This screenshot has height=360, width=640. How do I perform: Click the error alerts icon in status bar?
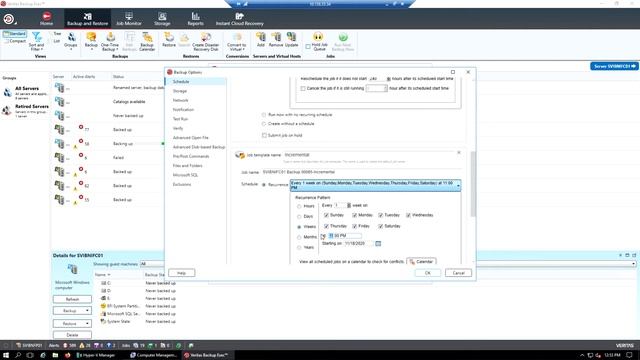65,345
